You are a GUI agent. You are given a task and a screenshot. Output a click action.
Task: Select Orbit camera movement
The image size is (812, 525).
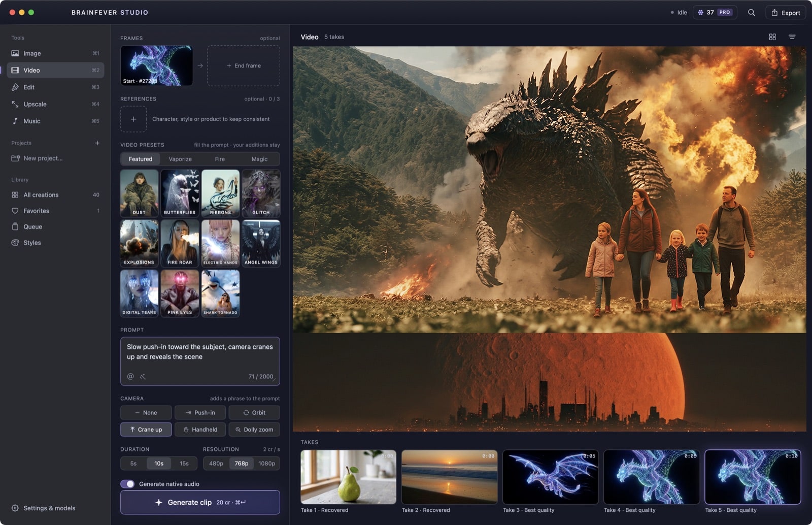coord(254,412)
